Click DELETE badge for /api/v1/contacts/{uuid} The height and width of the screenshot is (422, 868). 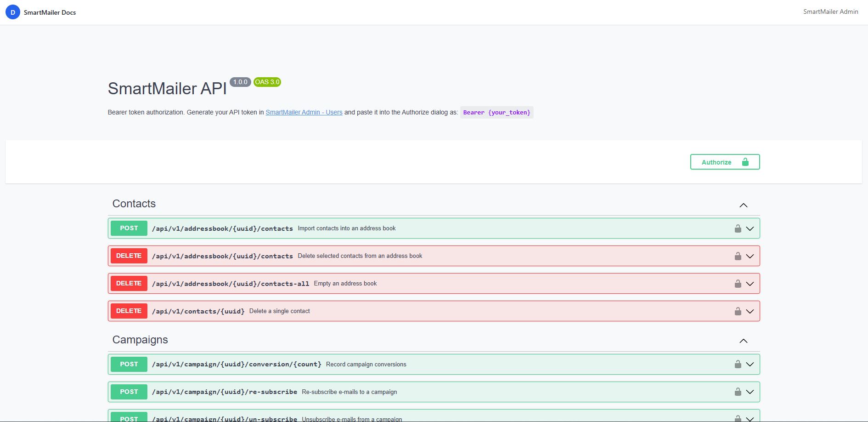tap(129, 311)
